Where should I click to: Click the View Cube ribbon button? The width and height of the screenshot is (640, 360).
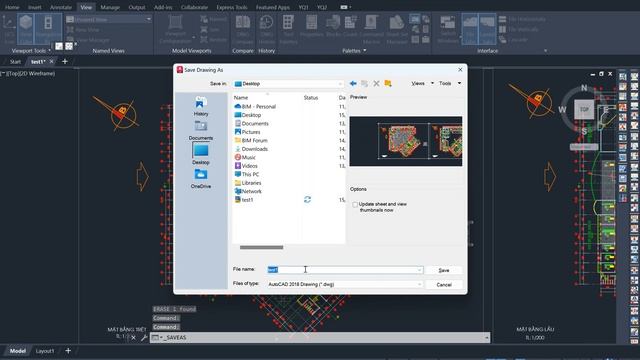click(x=26, y=29)
